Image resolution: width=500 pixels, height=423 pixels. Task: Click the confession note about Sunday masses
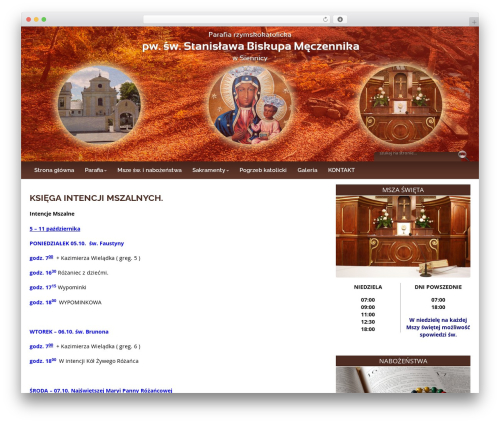coord(438,327)
